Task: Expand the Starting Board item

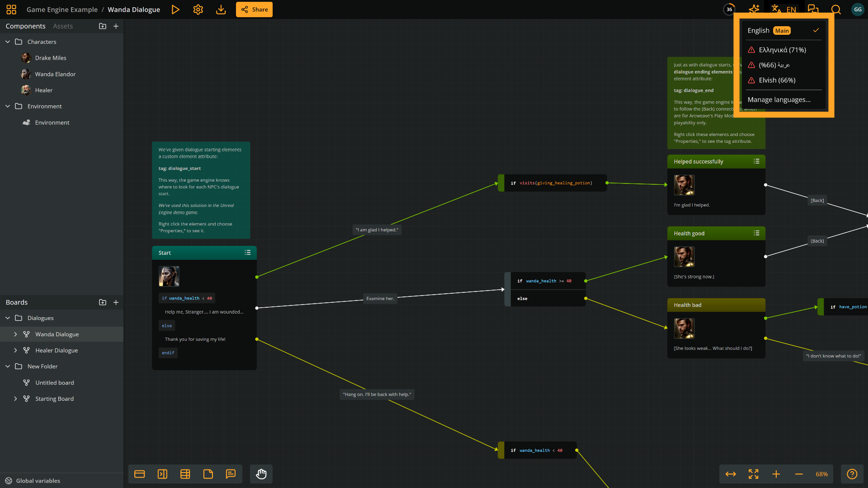Action: (15, 399)
